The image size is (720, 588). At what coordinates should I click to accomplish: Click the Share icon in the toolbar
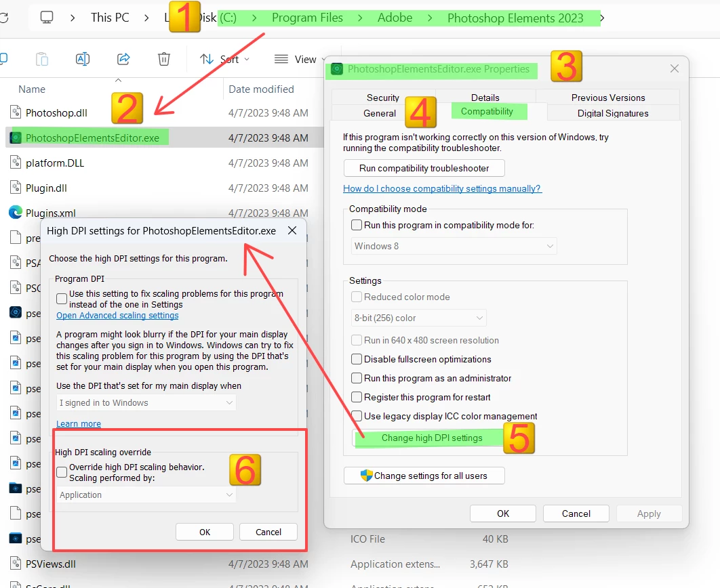[123, 59]
